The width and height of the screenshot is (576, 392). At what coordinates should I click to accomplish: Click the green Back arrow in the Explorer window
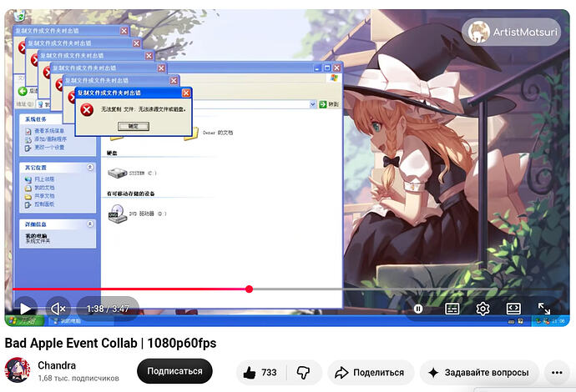click(x=23, y=91)
